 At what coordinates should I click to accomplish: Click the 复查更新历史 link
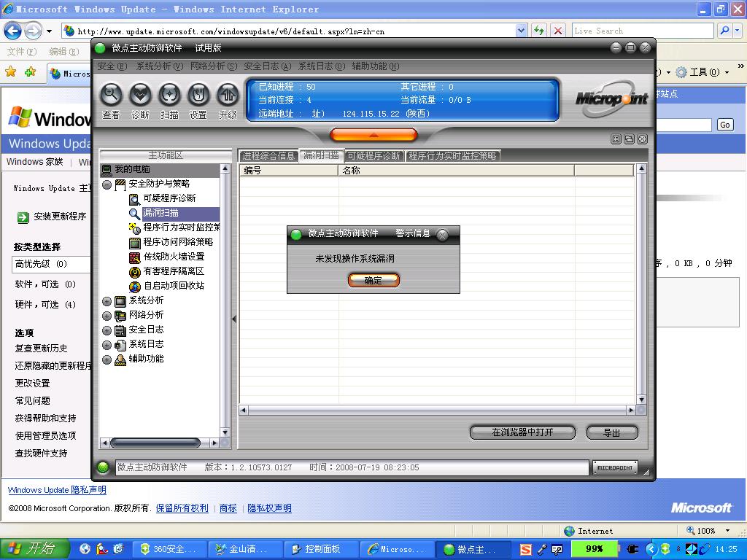pyautogui.click(x=41, y=349)
